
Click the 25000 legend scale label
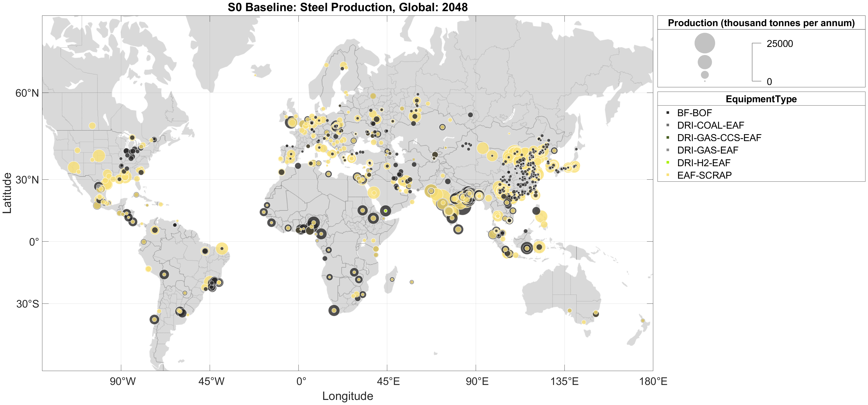780,44
